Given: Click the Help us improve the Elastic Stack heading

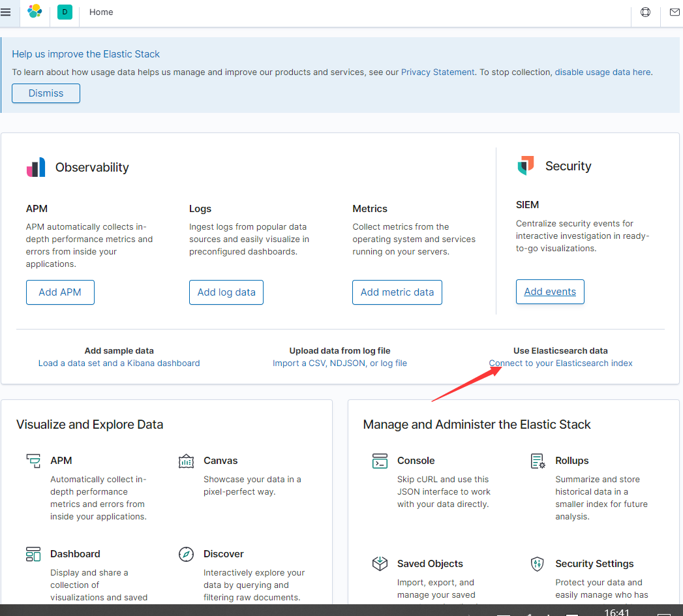Looking at the screenshot, I should point(86,54).
